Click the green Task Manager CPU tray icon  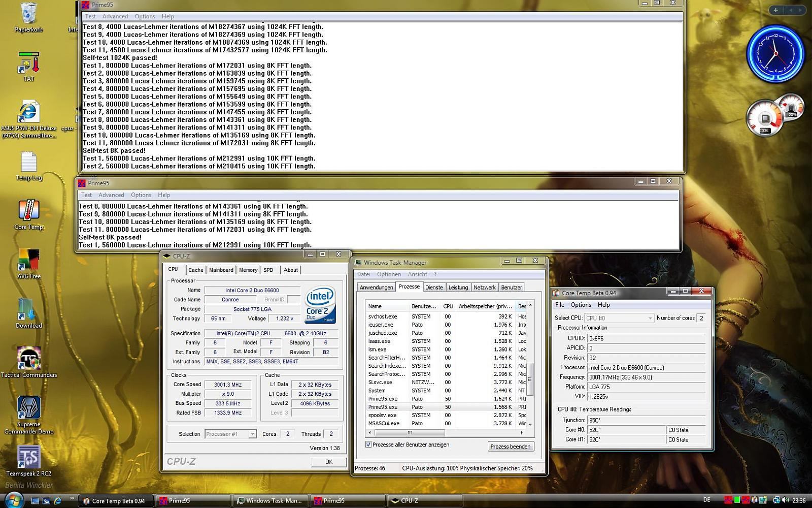click(x=737, y=500)
